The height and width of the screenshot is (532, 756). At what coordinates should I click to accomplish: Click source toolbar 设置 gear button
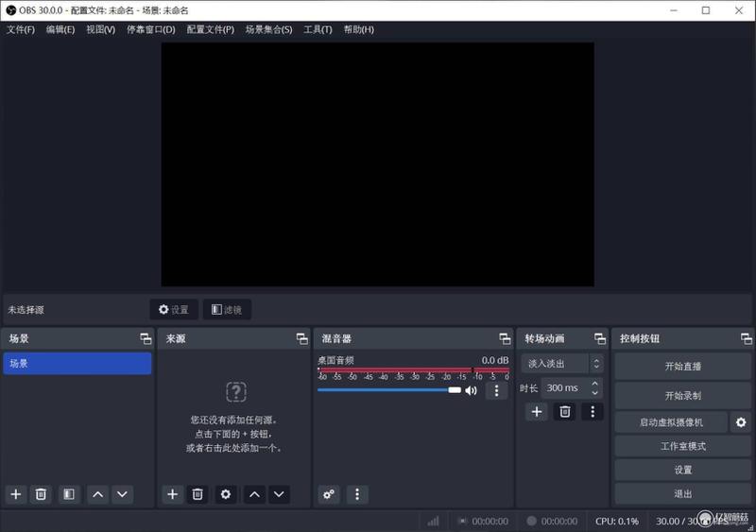pos(174,310)
